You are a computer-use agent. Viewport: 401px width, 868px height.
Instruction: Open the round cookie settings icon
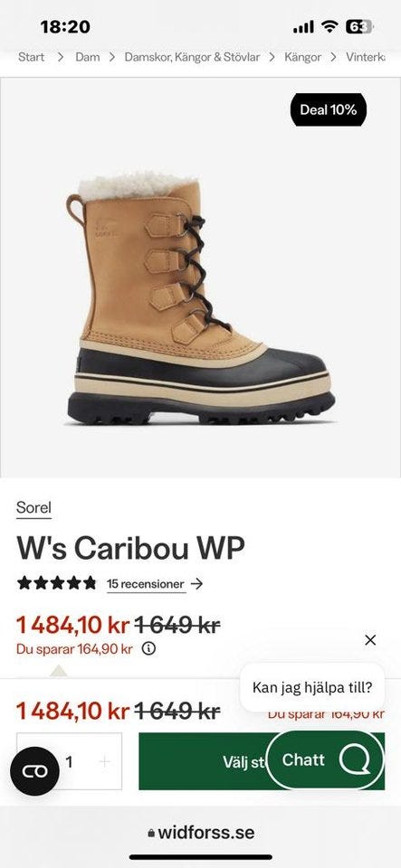tap(35, 771)
